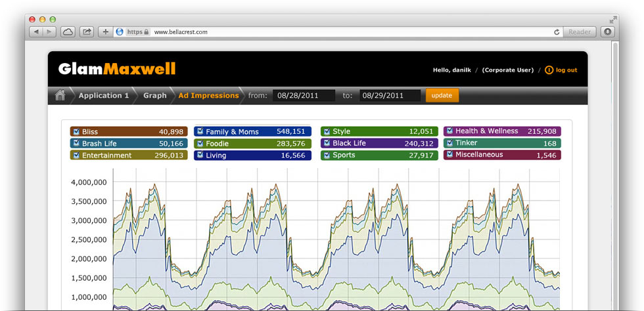The height and width of the screenshot is (311, 644).
Task: Click the Share icon in Safari toolbar
Action: click(x=87, y=31)
